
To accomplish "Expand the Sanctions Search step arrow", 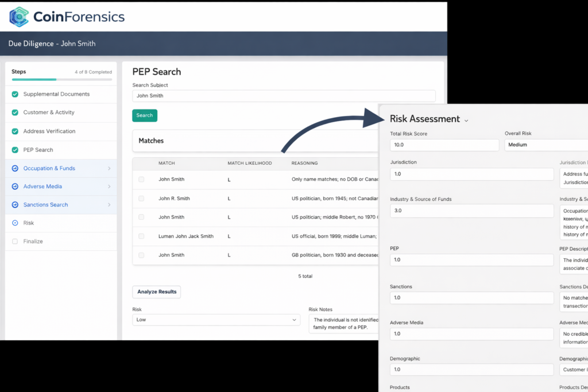I will (x=109, y=205).
